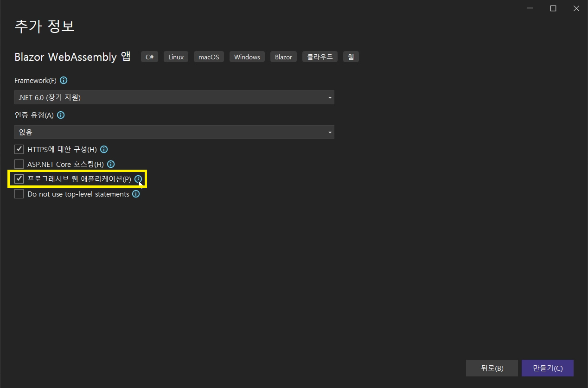This screenshot has height=388, width=588.
Task: Open the Framework dropdown showing .NET 6.0
Action: 174,97
